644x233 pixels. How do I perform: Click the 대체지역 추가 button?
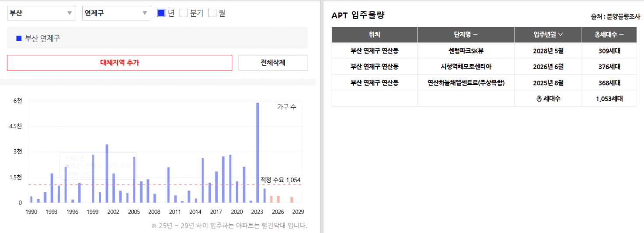point(119,63)
